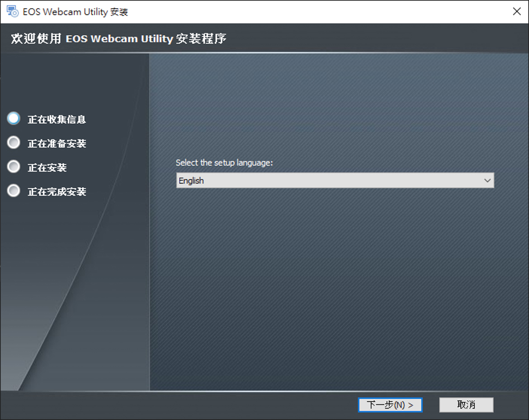Select the 正在收集信息 step indicator circle
This screenshot has height=420, width=529.
(x=14, y=119)
